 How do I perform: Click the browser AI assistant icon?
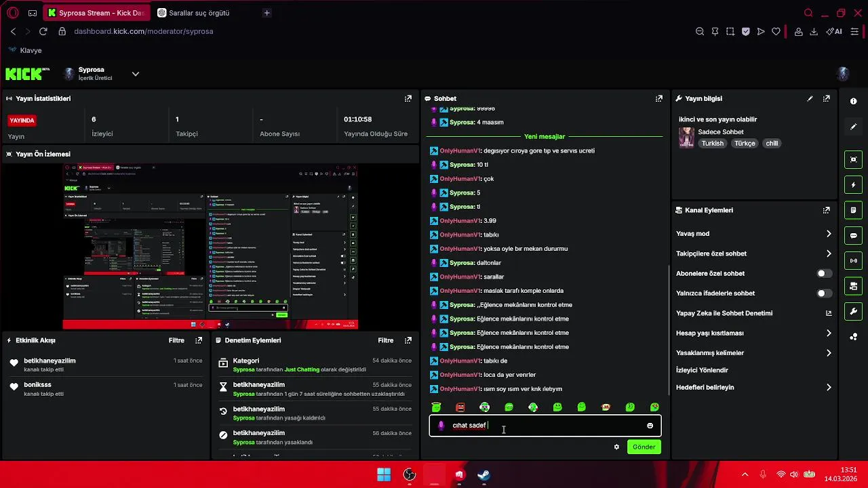point(833,31)
